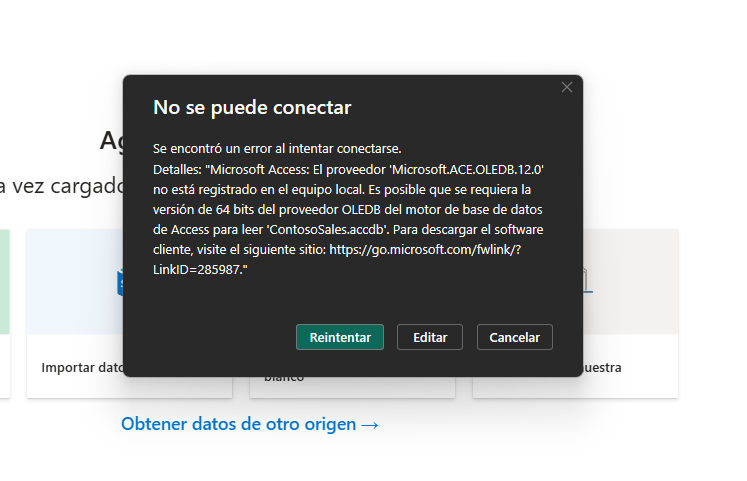
Task: Click the 'vez cargado' subtitle text
Action: pos(65,186)
